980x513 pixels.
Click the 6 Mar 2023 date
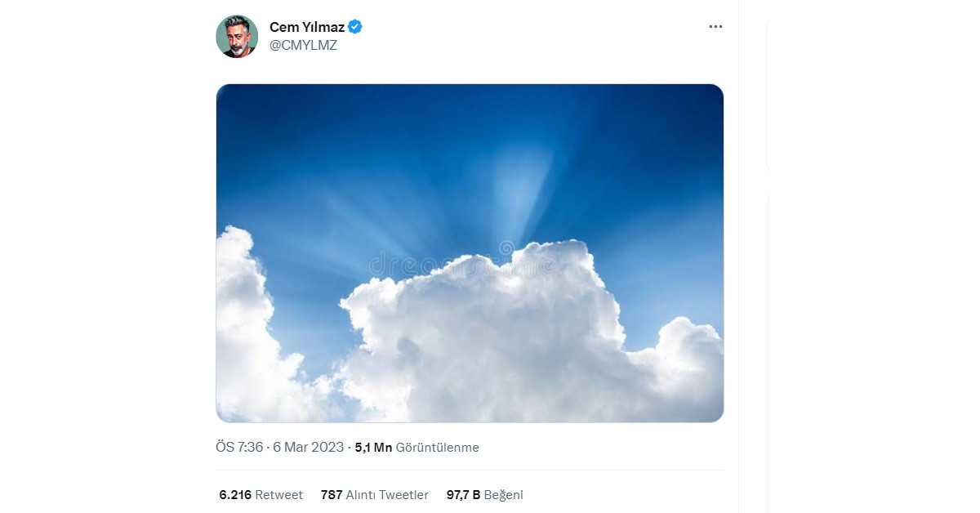309,448
